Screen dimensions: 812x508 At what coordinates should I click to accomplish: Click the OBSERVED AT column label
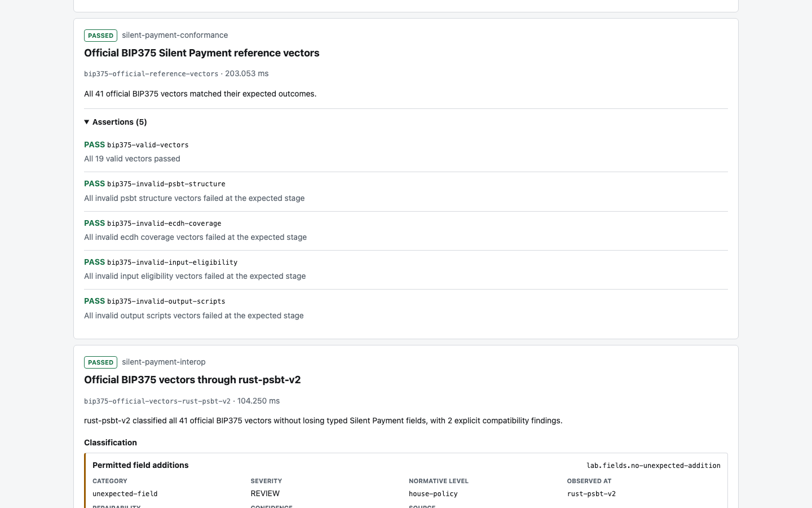(x=589, y=481)
